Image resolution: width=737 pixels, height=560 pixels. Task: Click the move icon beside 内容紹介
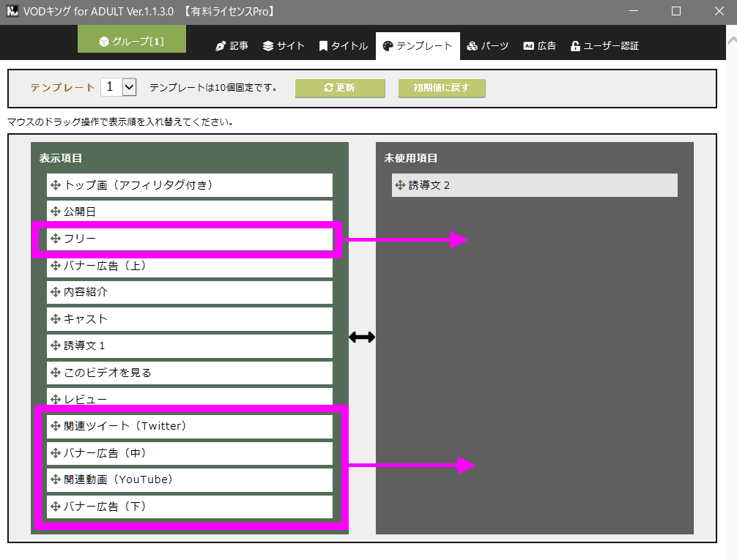coord(56,292)
